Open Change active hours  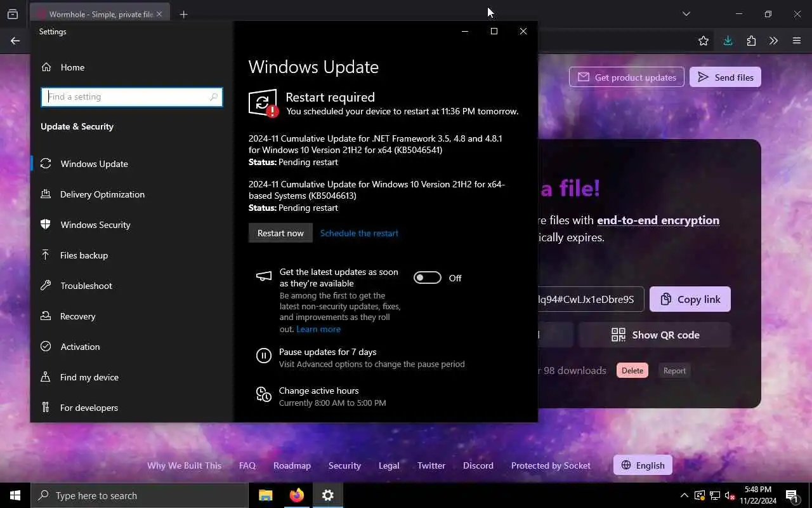point(318,391)
